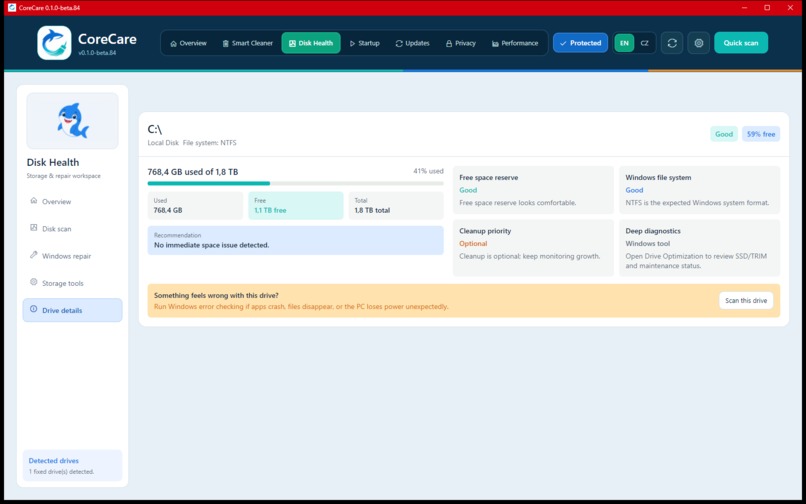Go to the Updates tab
Viewport: 806px width, 504px height.
pyautogui.click(x=412, y=43)
